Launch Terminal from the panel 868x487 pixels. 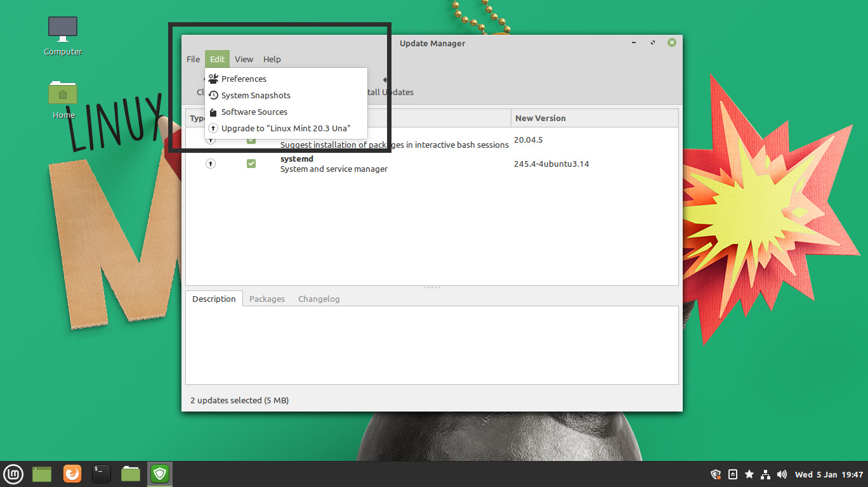[x=102, y=474]
